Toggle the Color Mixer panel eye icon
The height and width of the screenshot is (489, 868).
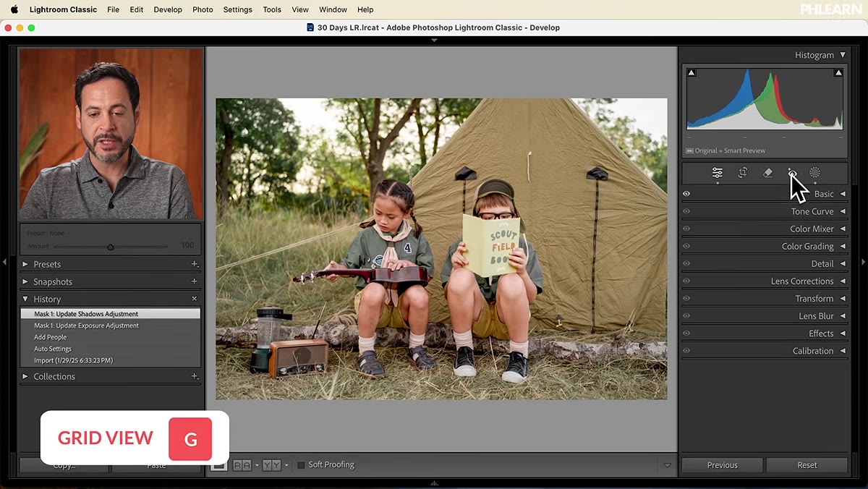coord(686,229)
